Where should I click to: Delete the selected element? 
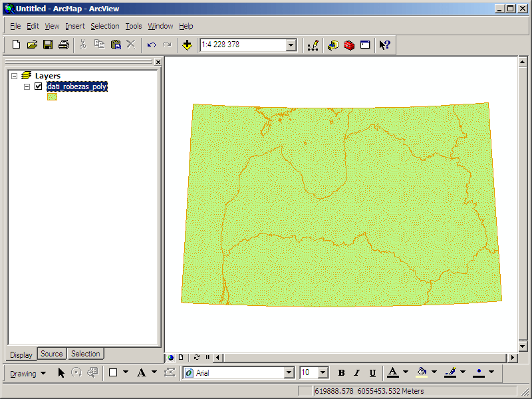click(131, 45)
